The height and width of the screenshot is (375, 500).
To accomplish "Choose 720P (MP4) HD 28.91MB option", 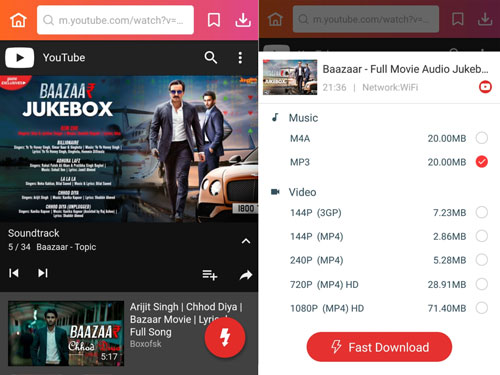I will [482, 284].
